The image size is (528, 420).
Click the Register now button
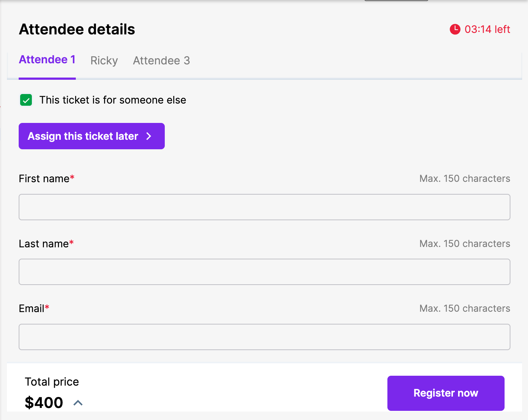click(x=446, y=393)
